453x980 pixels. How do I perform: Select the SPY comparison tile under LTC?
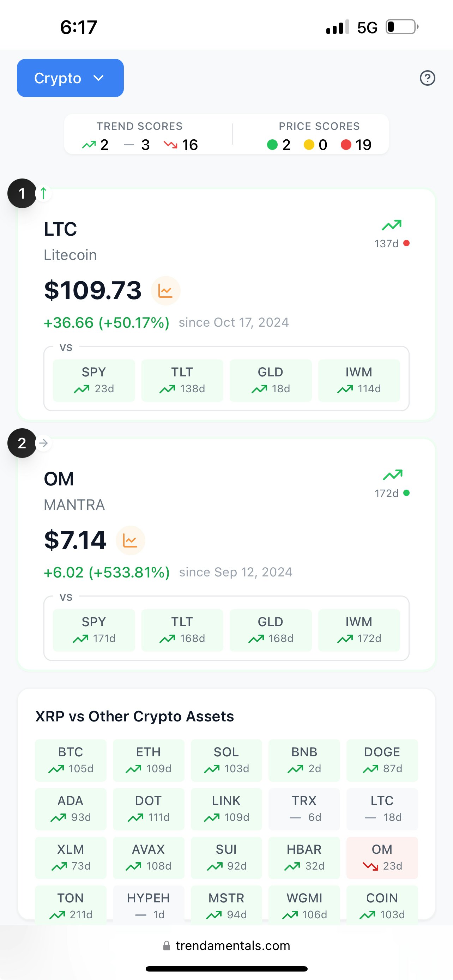[x=94, y=380]
